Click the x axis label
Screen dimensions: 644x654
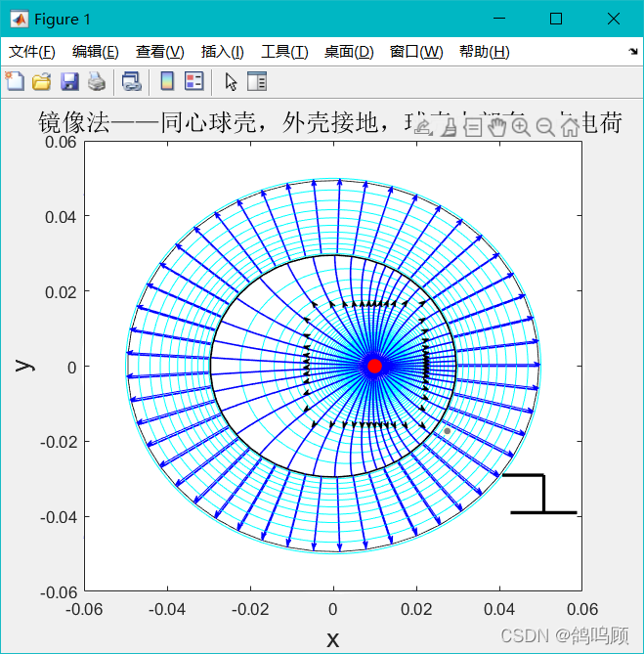point(332,639)
